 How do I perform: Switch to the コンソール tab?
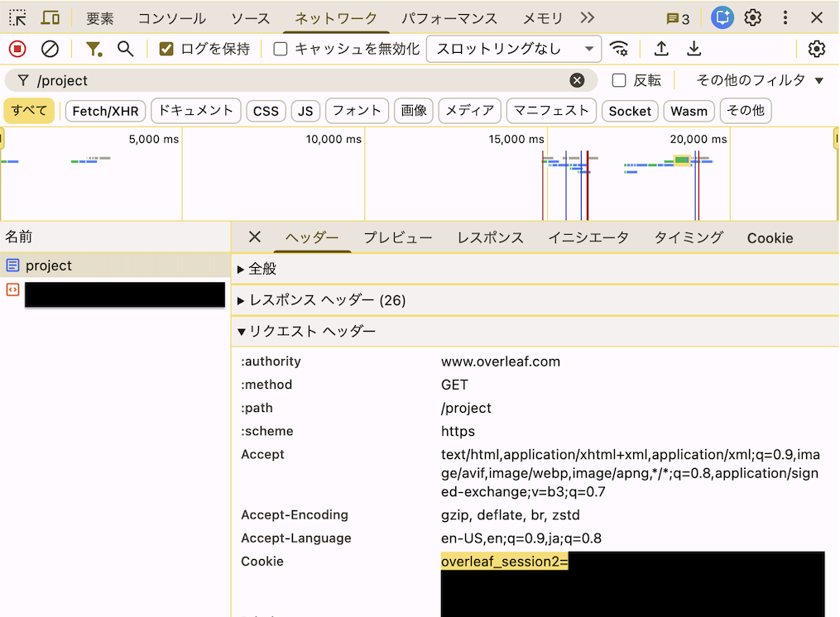[x=171, y=17]
